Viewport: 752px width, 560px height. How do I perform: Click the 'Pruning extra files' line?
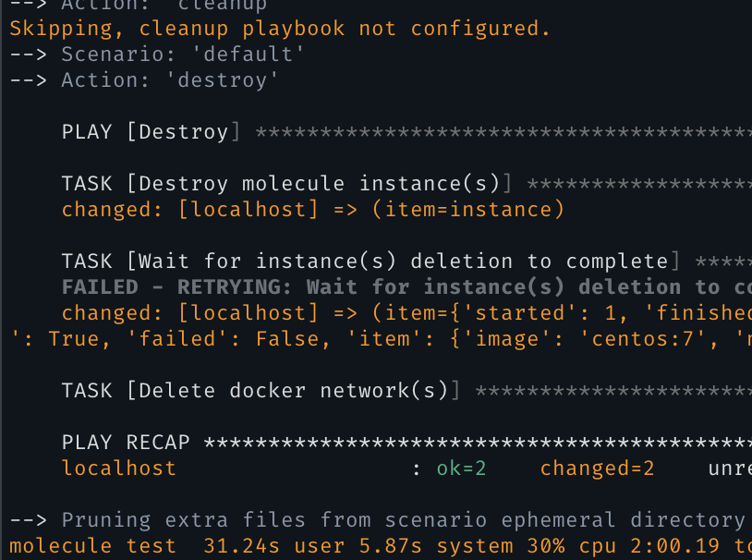378,520
